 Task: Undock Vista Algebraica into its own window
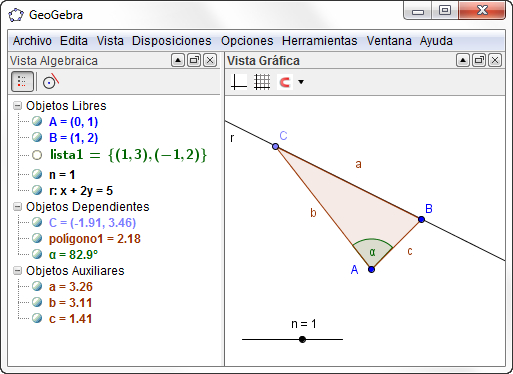coord(194,60)
